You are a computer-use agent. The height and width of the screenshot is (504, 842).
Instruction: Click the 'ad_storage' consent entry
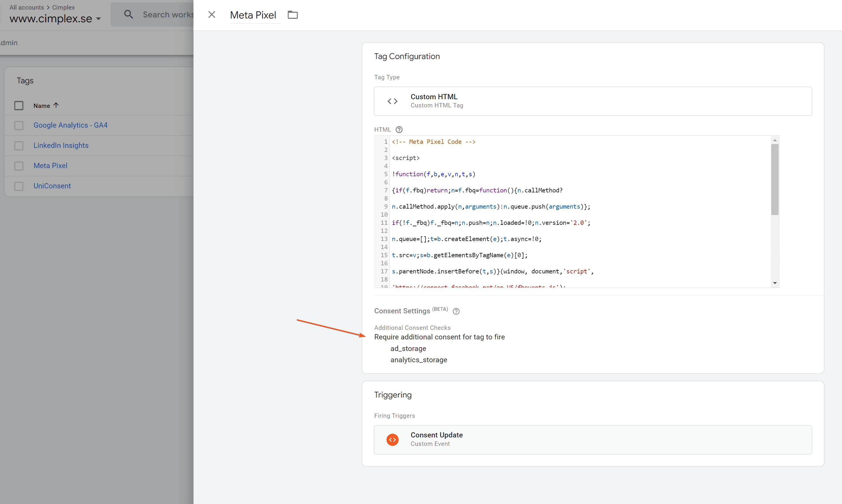[408, 348]
